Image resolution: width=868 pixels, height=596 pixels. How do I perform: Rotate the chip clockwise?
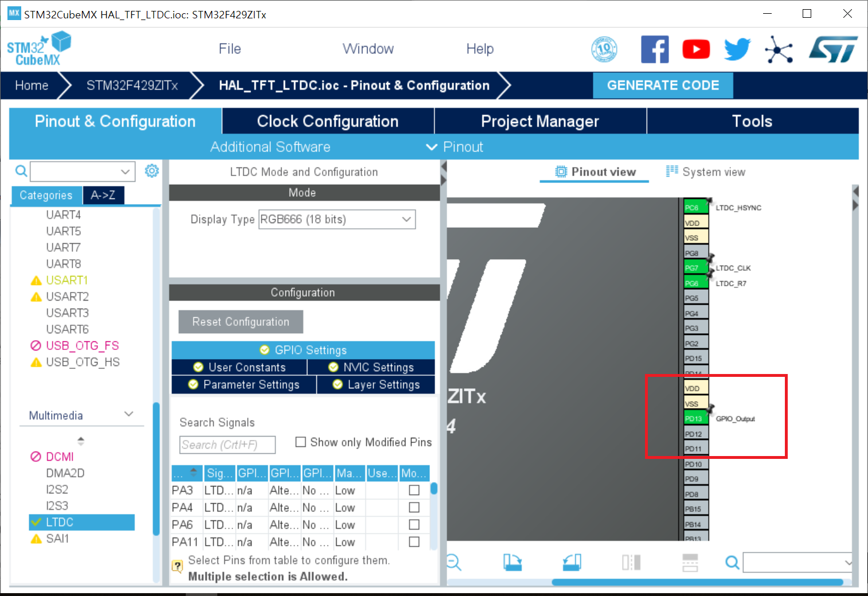(x=513, y=562)
